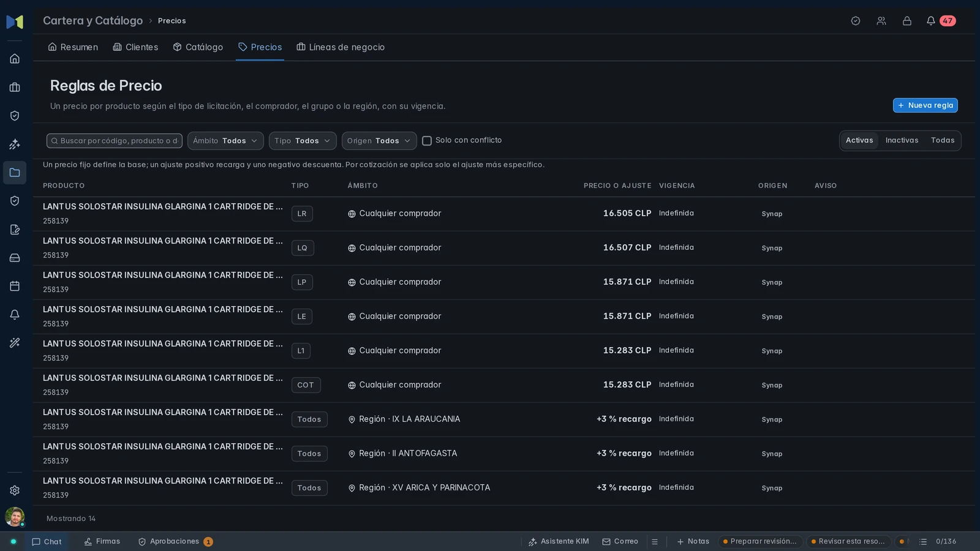980x551 pixels.
Task: Select the COT type badge row
Action: [x=306, y=385]
